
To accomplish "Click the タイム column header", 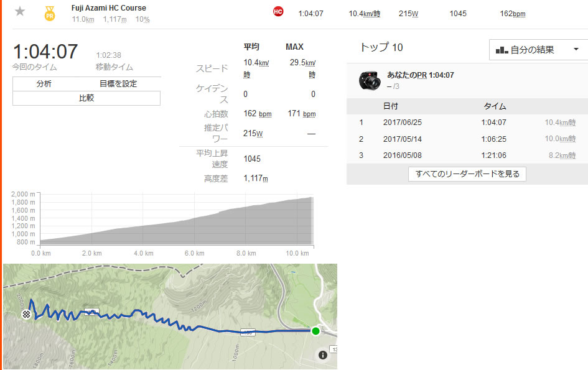I will tap(495, 106).
